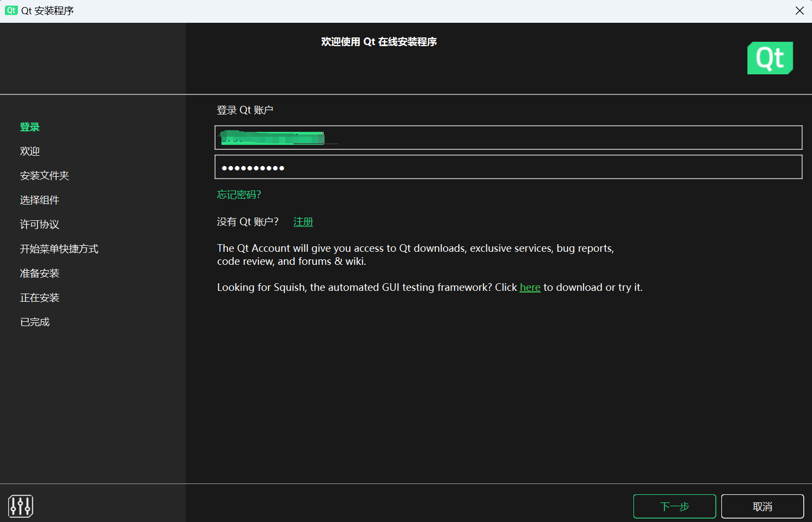812x522 pixels.
Task: Click the 'Looking for Squish' sentence
Action: coord(429,287)
